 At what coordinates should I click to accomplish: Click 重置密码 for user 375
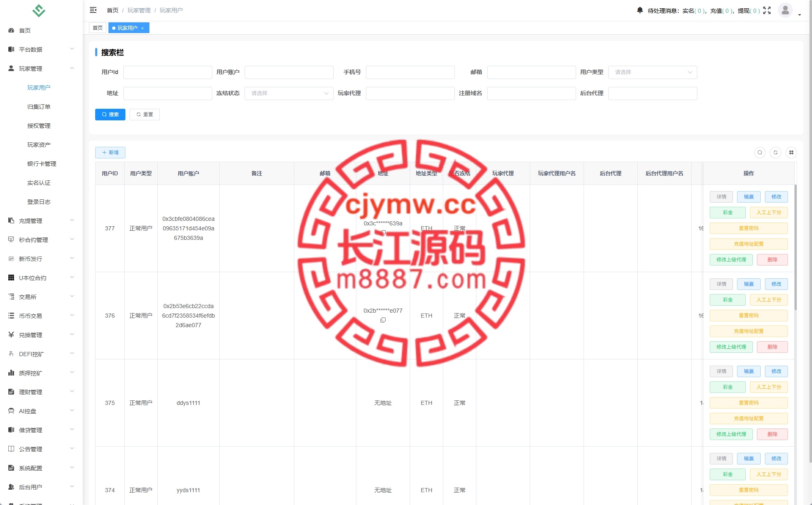[x=749, y=403]
